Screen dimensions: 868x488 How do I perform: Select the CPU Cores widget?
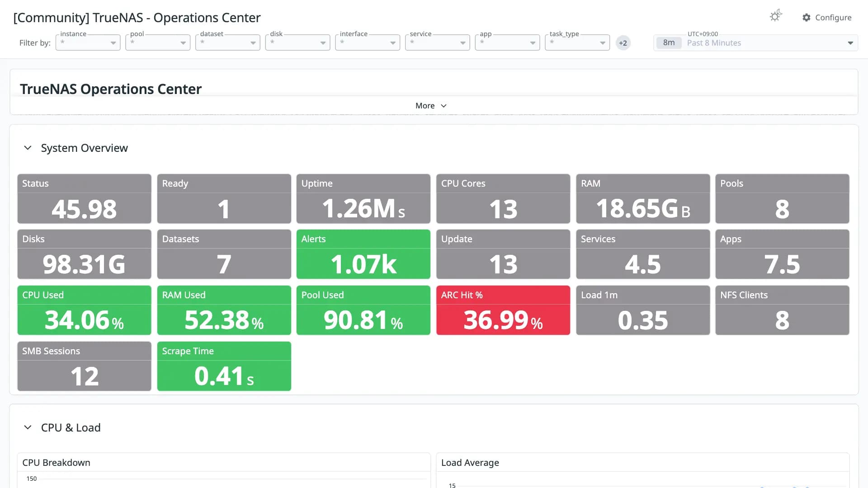pos(503,199)
